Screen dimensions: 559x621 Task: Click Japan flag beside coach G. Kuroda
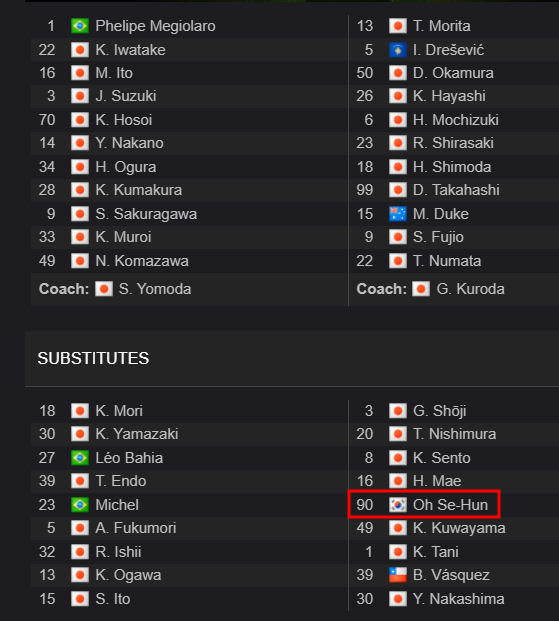pyautogui.click(x=421, y=289)
